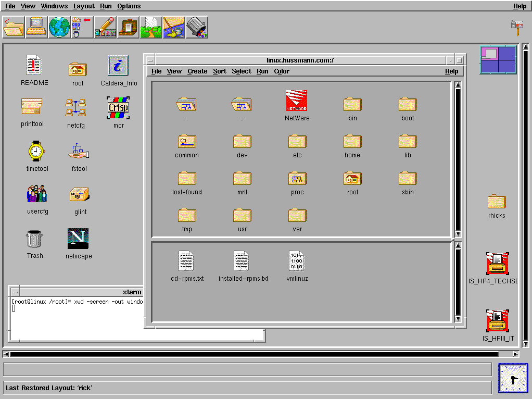Open the timetool watch icon
This screenshot has width=532, height=399.
(36, 152)
